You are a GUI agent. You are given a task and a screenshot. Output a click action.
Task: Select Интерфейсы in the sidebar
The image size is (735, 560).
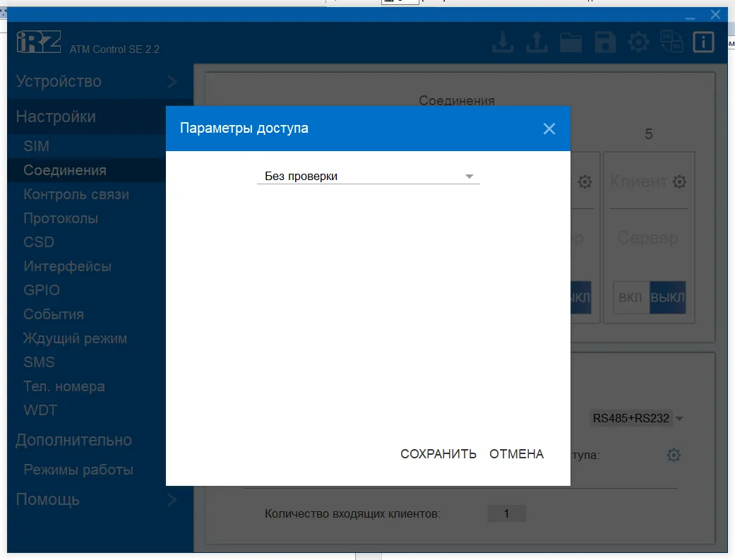click(68, 266)
